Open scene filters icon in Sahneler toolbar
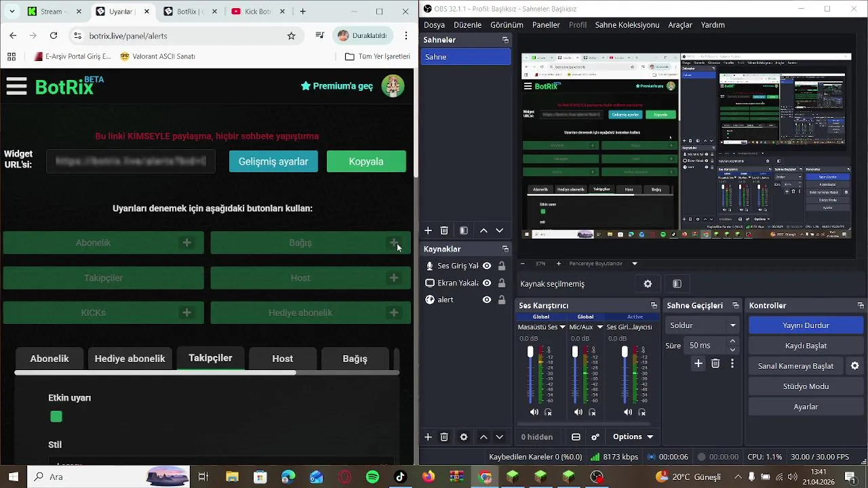 click(x=464, y=230)
